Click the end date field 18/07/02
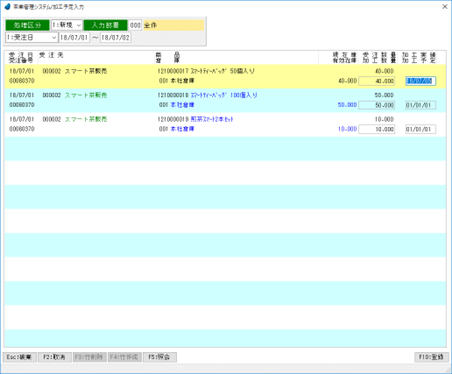 point(116,37)
